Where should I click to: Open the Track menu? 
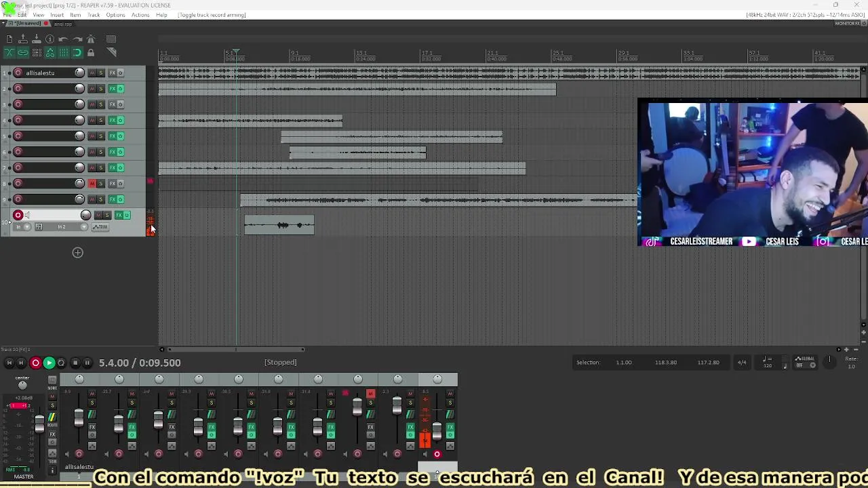coord(94,15)
